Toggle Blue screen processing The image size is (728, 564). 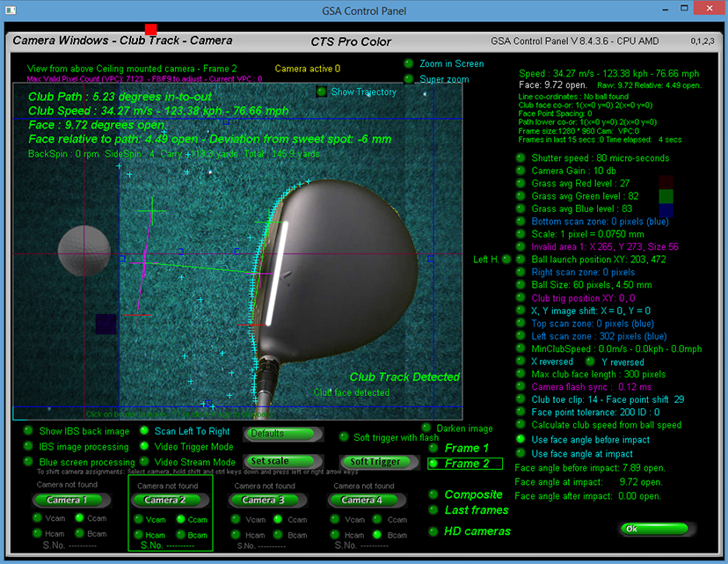pyautogui.click(x=28, y=462)
